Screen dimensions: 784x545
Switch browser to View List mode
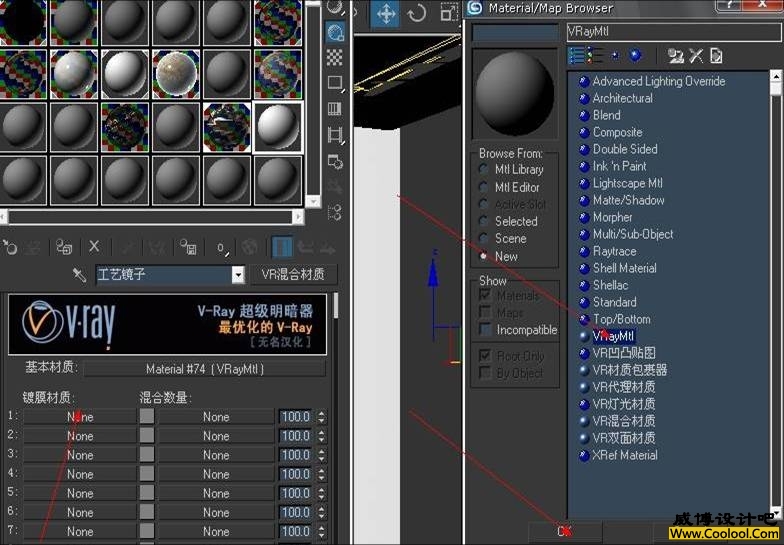tap(576, 56)
